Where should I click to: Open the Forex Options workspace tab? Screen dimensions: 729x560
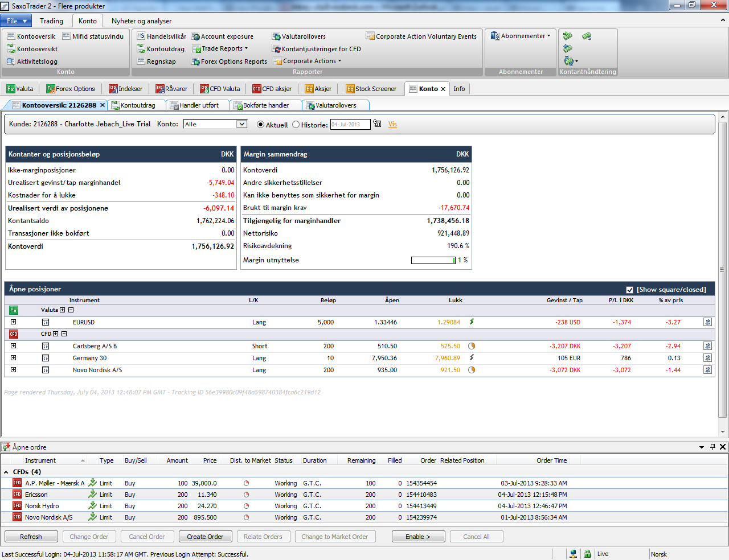[x=71, y=89]
